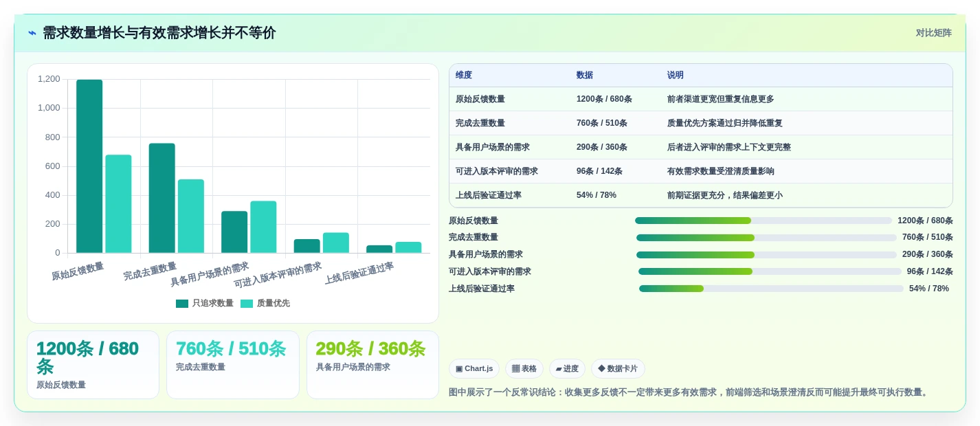The width and height of the screenshot is (980, 426).
Task: Click the Chart.js tag
Action: (x=474, y=369)
